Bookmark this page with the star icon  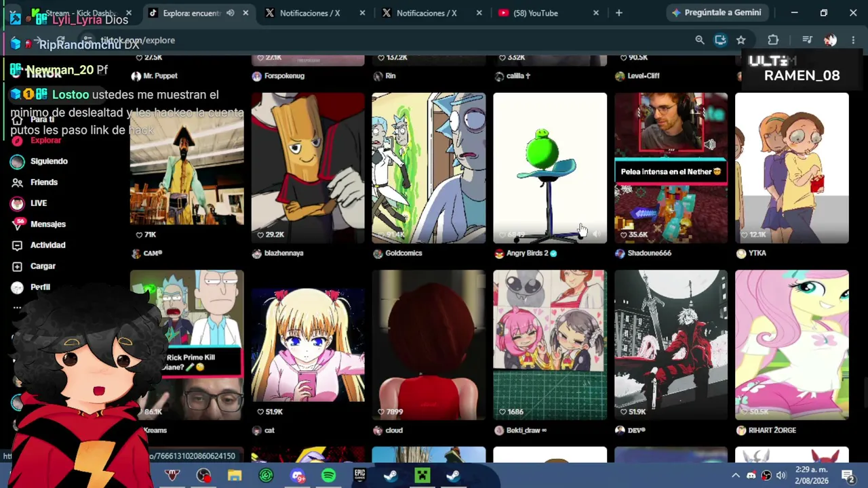pyautogui.click(x=741, y=40)
